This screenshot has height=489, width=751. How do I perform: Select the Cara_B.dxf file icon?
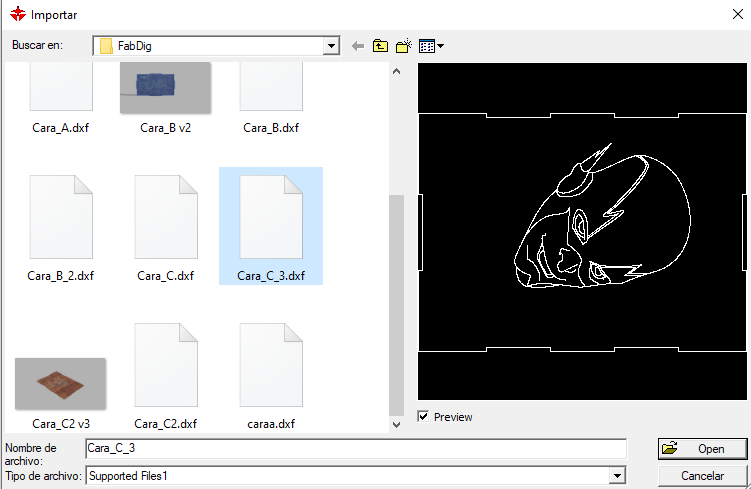[271, 86]
